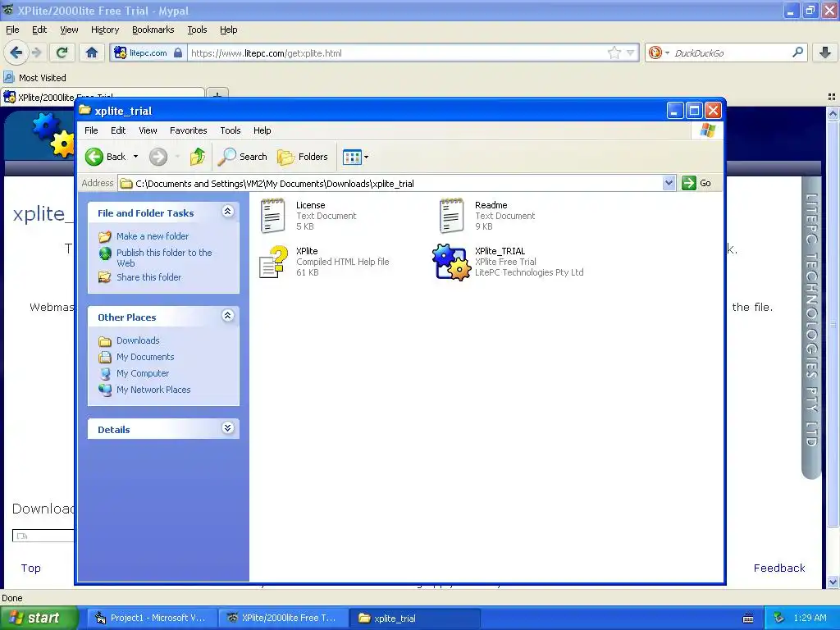Click the search magnifier in Mypal

pos(797,52)
